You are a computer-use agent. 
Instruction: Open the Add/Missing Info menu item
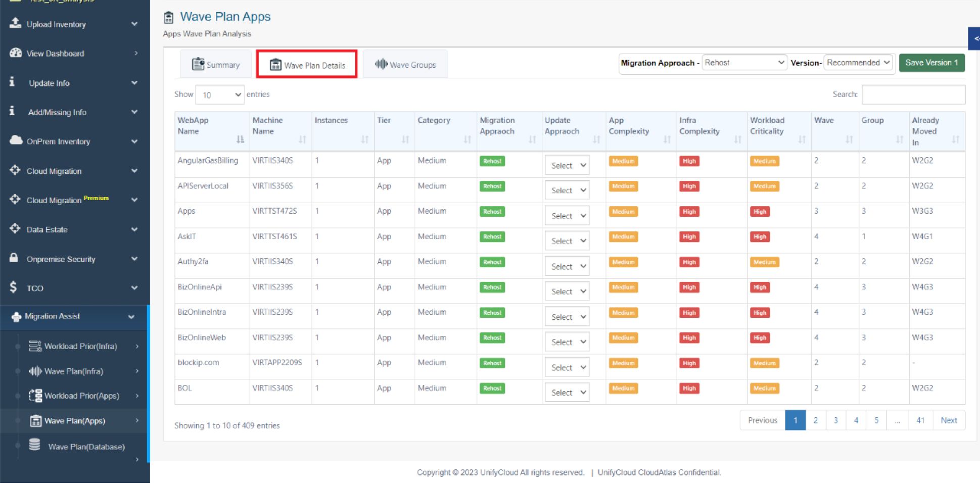74,112
